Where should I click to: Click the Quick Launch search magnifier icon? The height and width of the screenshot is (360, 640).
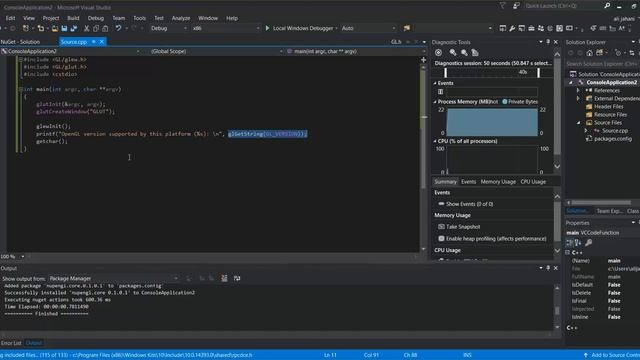tap(607, 6)
